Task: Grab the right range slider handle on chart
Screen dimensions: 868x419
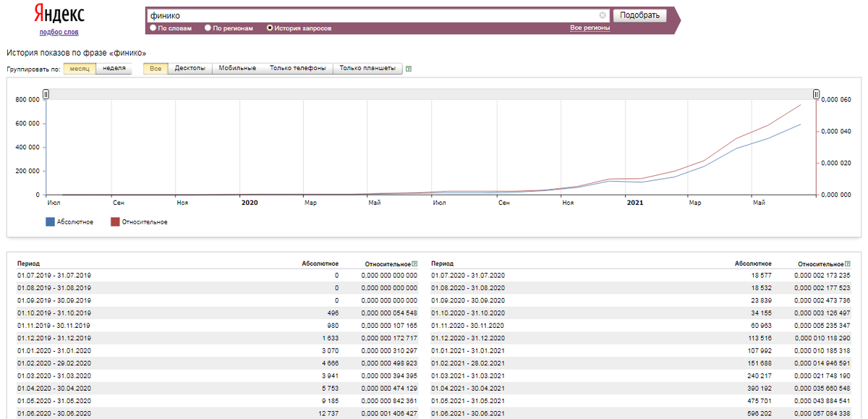Action: click(816, 94)
